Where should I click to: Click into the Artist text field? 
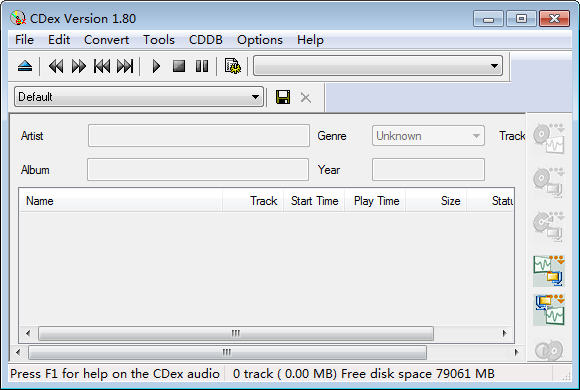click(x=199, y=135)
